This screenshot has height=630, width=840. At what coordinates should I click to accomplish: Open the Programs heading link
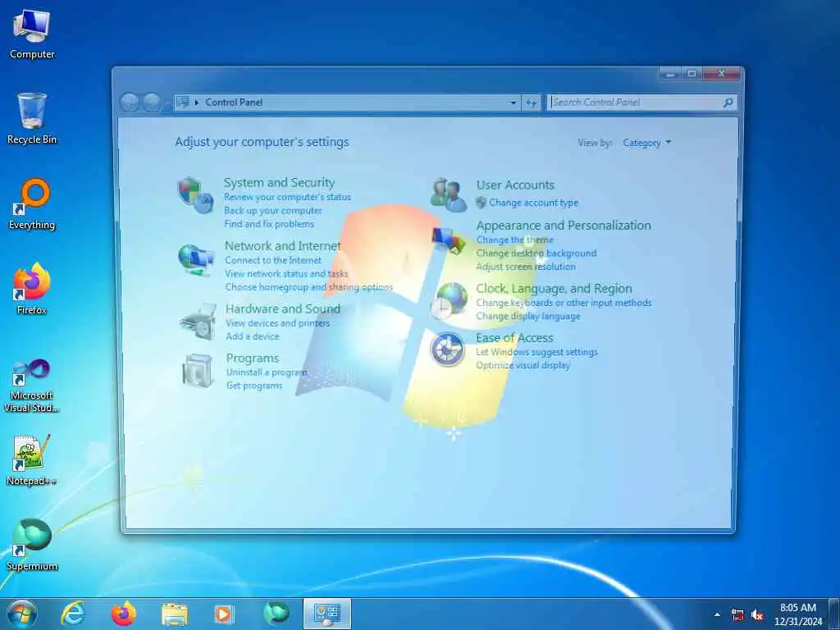tap(253, 358)
